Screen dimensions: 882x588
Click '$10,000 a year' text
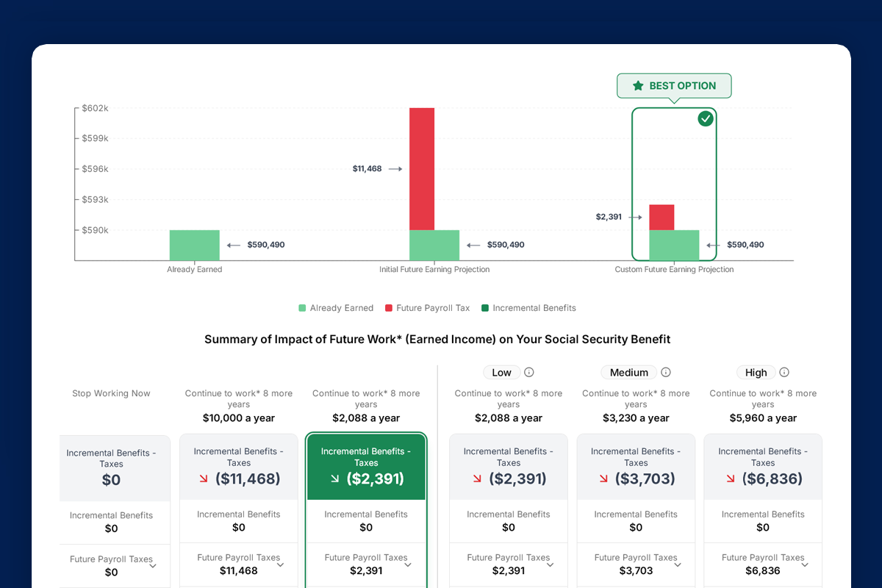tap(239, 418)
